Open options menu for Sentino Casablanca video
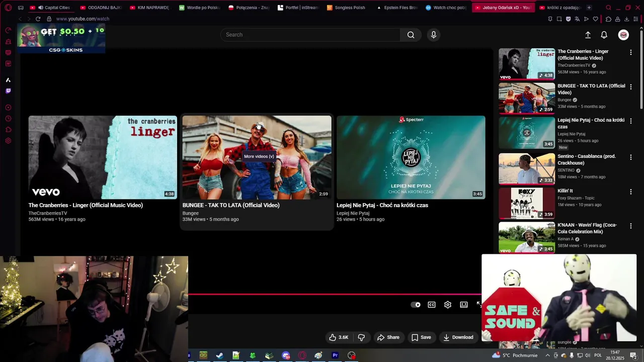This screenshot has height=362, width=644. click(x=631, y=157)
